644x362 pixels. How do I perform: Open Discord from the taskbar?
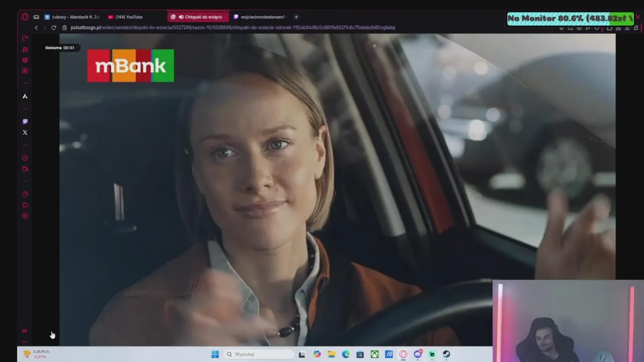pyautogui.click(x=418, y=354)
